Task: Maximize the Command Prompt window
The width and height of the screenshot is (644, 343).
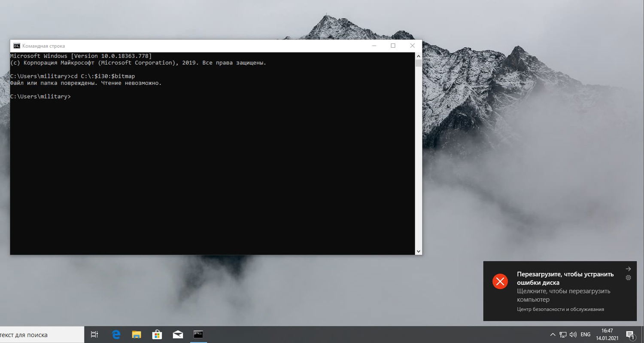Action: 393,46
